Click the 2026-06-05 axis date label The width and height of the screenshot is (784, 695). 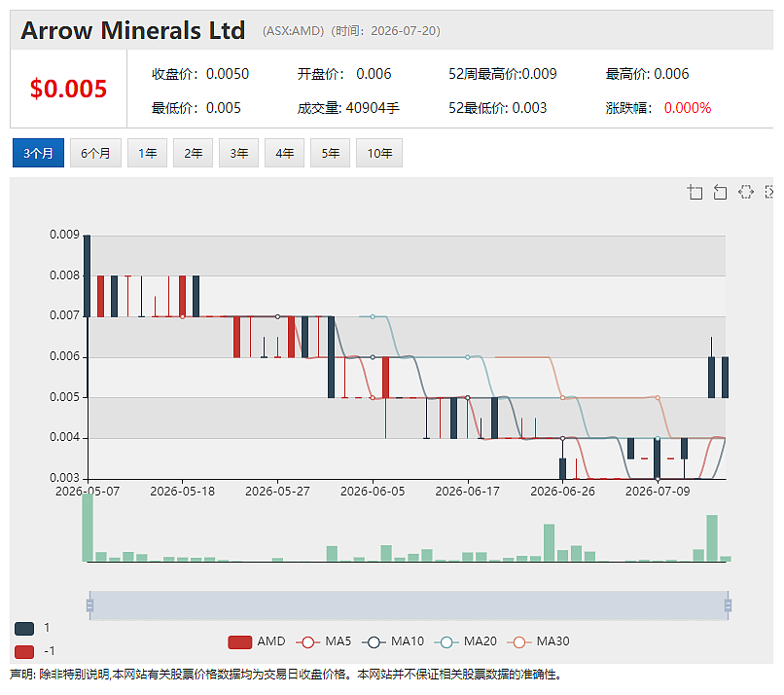click(x=373, y=492)
